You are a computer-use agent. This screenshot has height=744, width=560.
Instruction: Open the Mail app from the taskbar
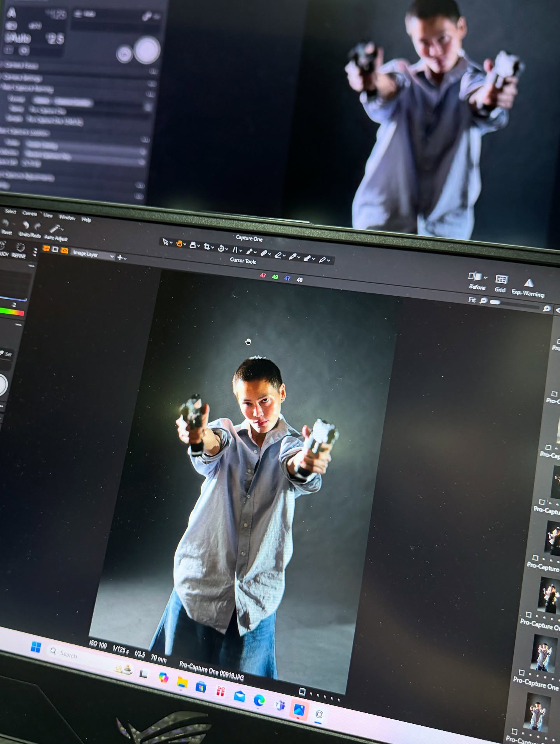(x=240, y=696)
